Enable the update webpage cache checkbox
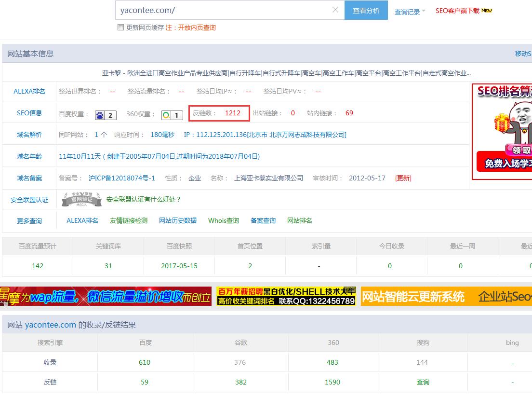The height and width of the screenshot is (398, 532). tap(121, 27)
